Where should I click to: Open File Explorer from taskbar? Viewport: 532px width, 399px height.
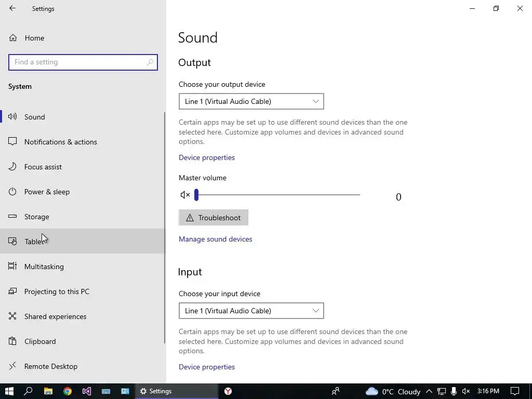click(x=48, y=391)
